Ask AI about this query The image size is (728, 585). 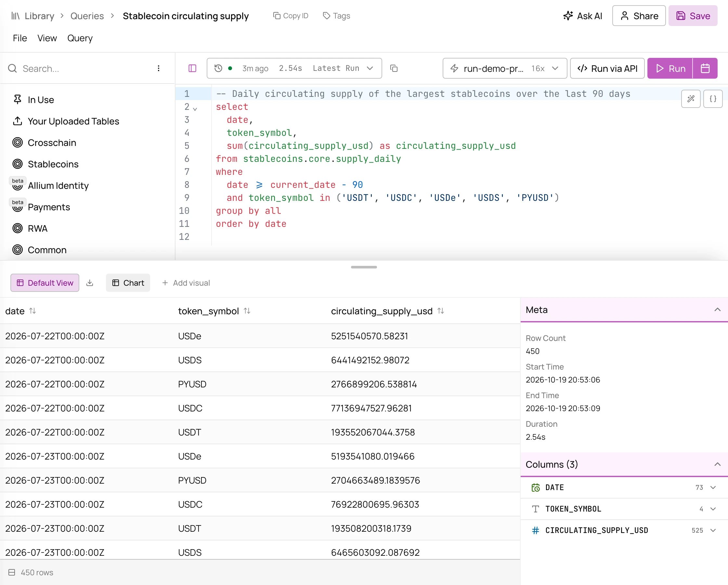(x=582, y=16)
